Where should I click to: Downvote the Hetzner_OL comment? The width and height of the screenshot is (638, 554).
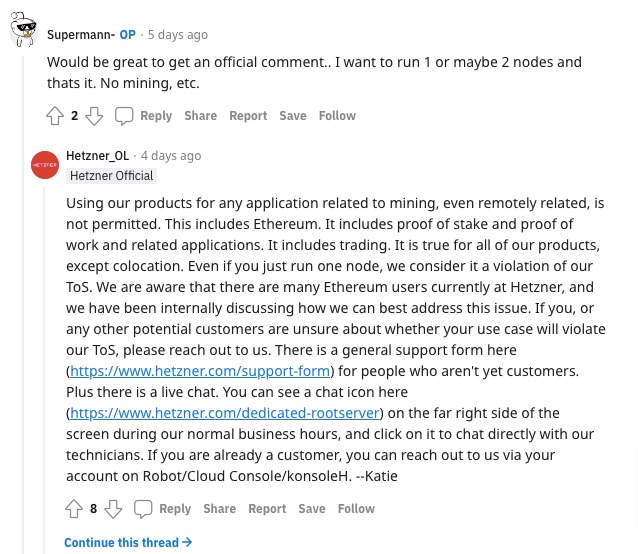click(113, 509)
